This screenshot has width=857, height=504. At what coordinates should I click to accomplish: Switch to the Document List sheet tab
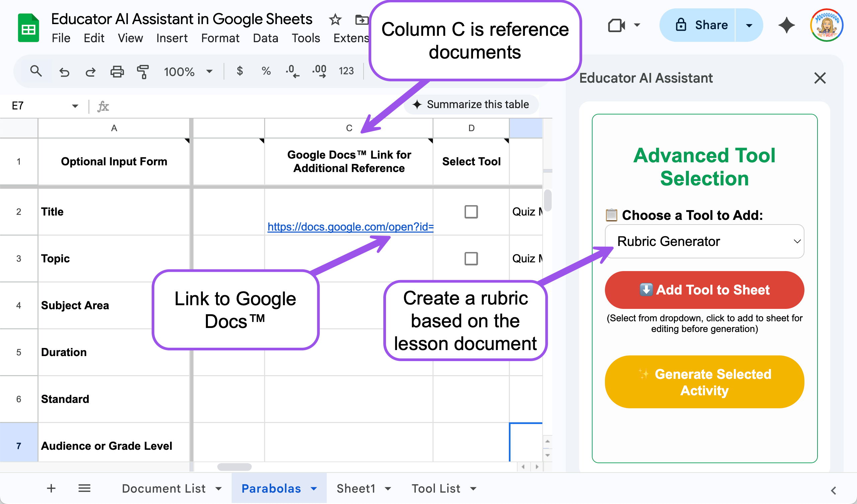(x=164, y=489)
